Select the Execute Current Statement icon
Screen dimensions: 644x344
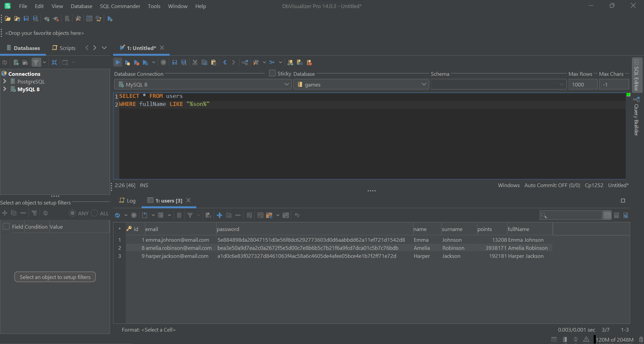(x=127, y=62)
